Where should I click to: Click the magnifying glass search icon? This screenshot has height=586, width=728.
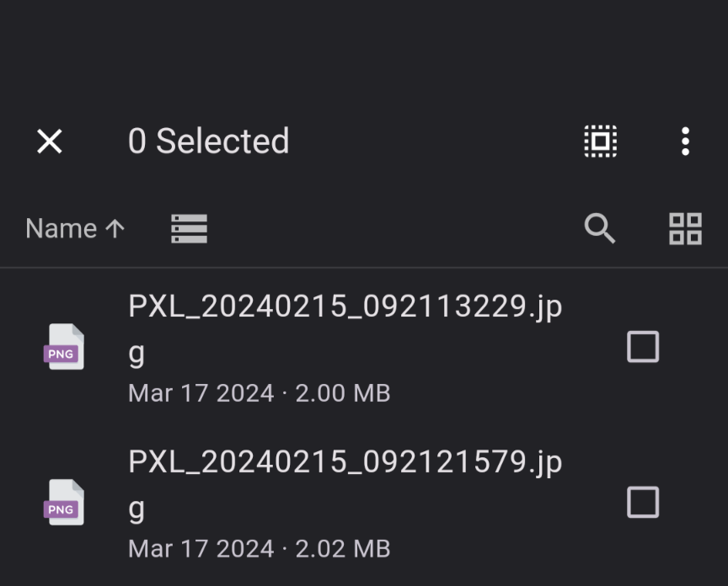pyautogui.click(x=599, y=228)
